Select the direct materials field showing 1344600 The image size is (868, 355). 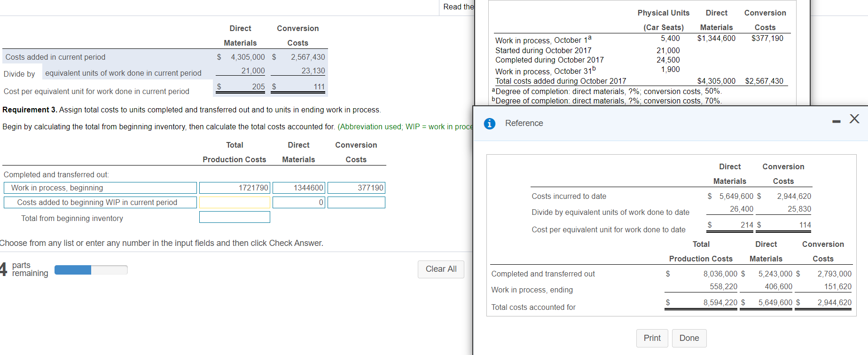(298, 188)
